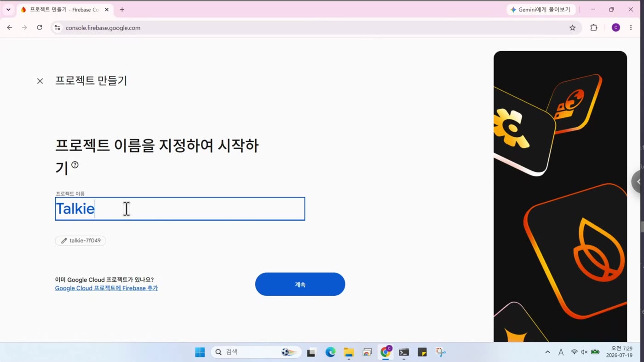Click into the project name input field
The height and width of the screenshot is (362, 644).
click(180, 209)
